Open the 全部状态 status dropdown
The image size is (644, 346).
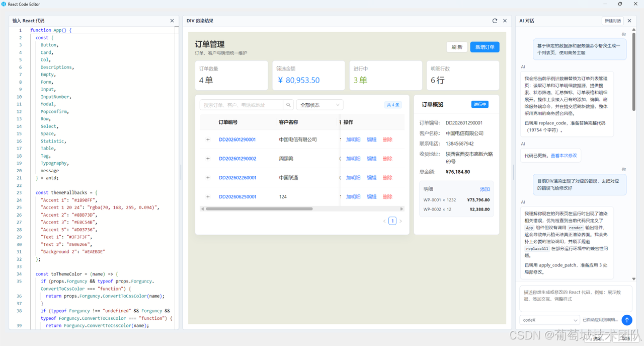[x=319, y=105]
